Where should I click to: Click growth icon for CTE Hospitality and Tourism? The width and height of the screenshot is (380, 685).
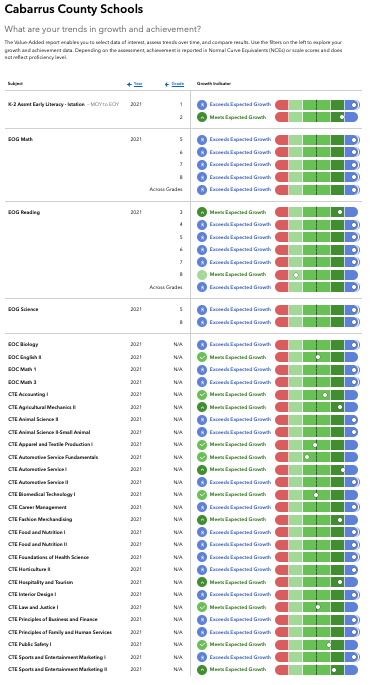202,582
